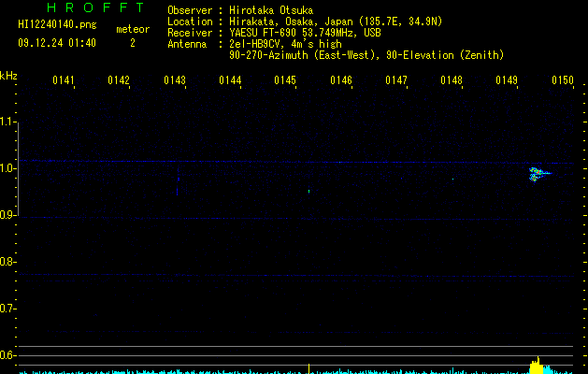This screenshot has height=374, width=588.
Task: Click the yellow intensity peak at bottom right
Action: point(537,366)
